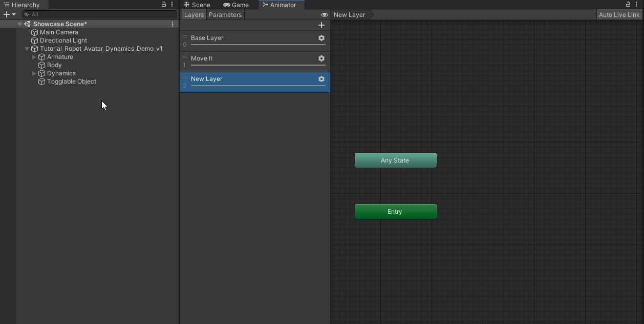Toggle the eye icon in Animator toolbar
644x324 pixels.
[x=325, y=14]
